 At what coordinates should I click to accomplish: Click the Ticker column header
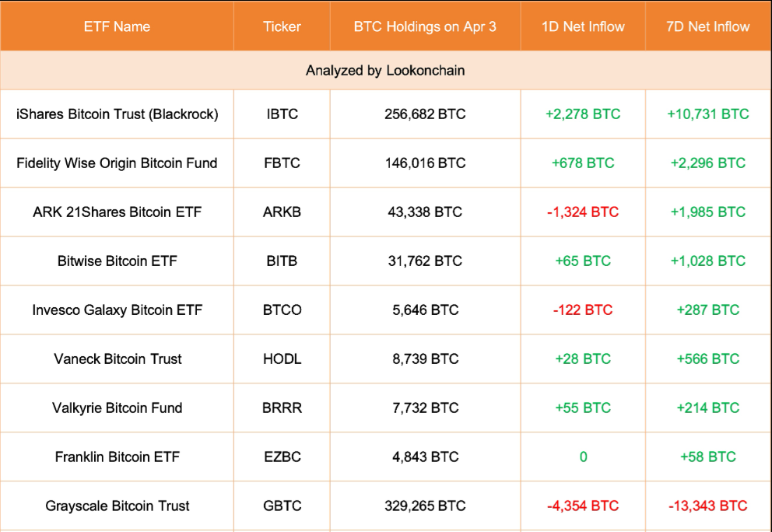282,26
